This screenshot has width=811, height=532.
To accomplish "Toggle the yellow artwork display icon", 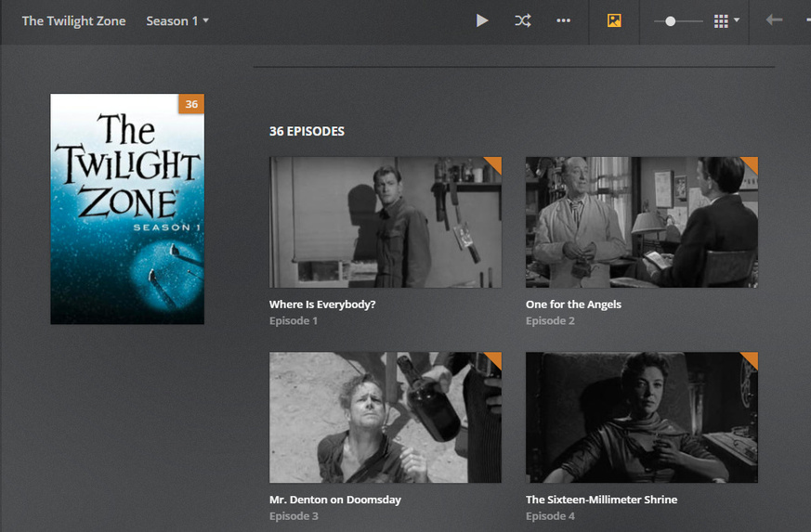I will click(614, 20).
